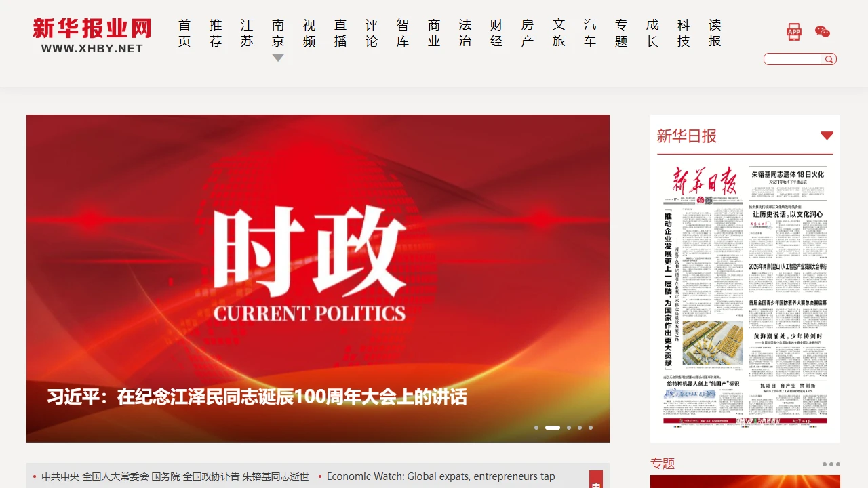Open the WeChat icon in header
The width and height of the screenshot is (868, 488).
(x=822, y=32)
